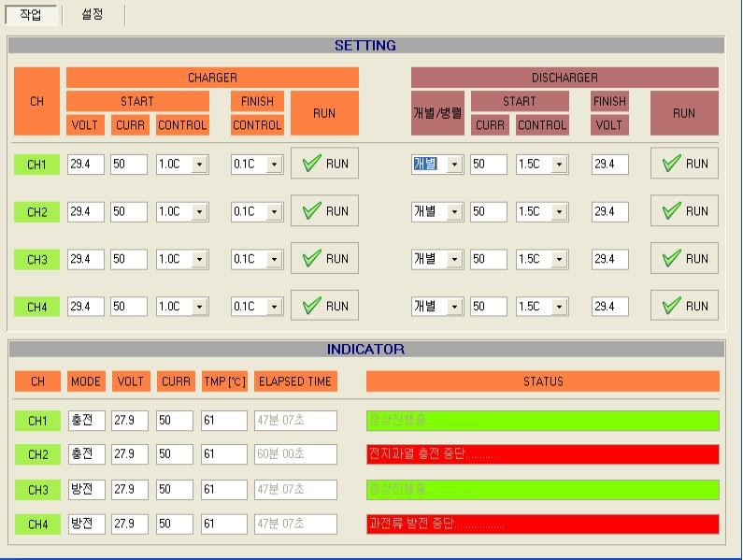Click CH1 charger start VOLT field

pos(85,165)
